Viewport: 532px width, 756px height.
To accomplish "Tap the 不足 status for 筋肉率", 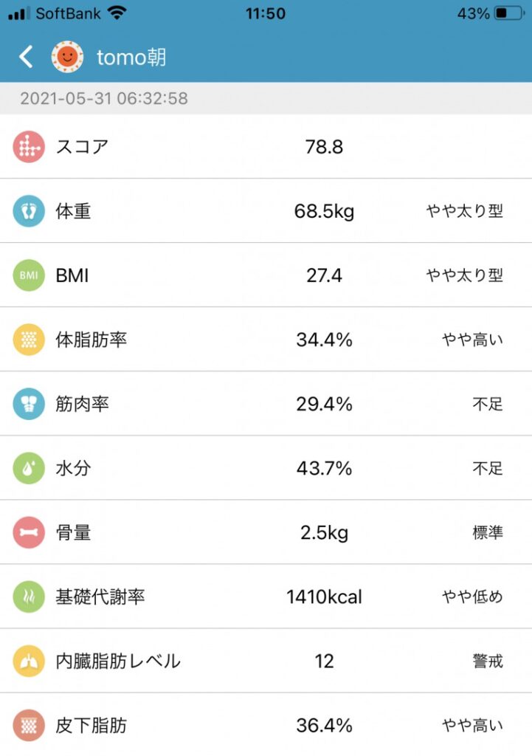I will tap(488, 404).
